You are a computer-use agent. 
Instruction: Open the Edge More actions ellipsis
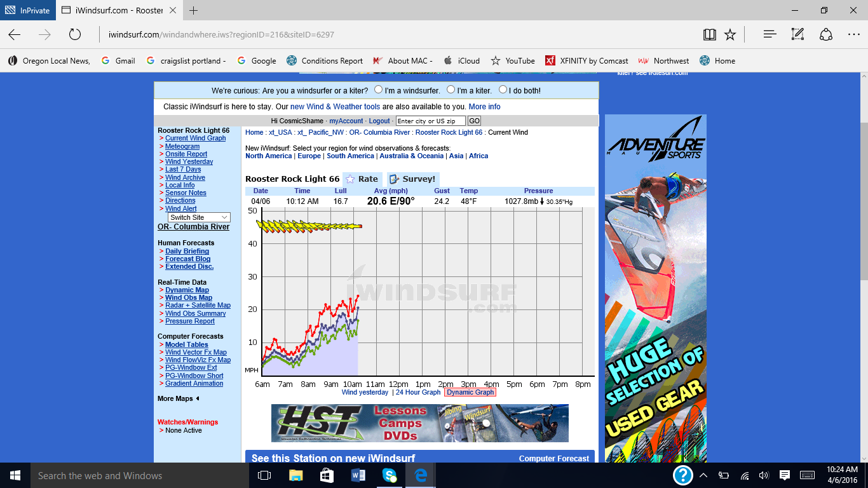tap(853, 34)
